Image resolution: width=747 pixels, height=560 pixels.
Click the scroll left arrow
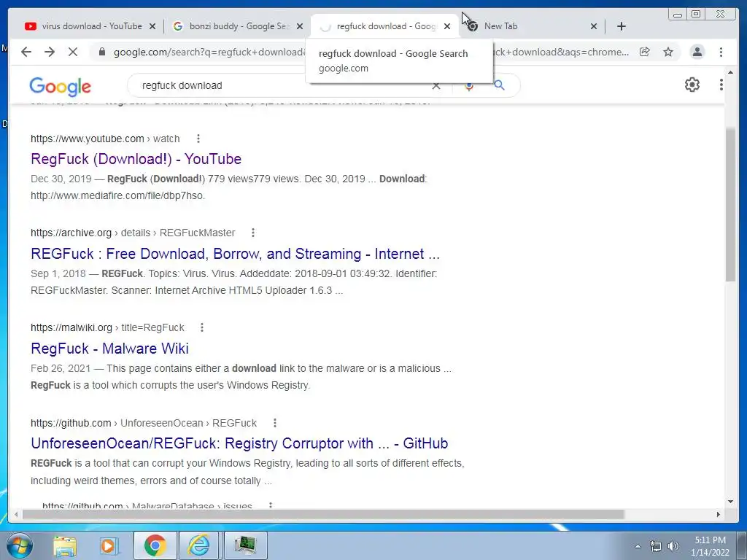pos(16,514)
